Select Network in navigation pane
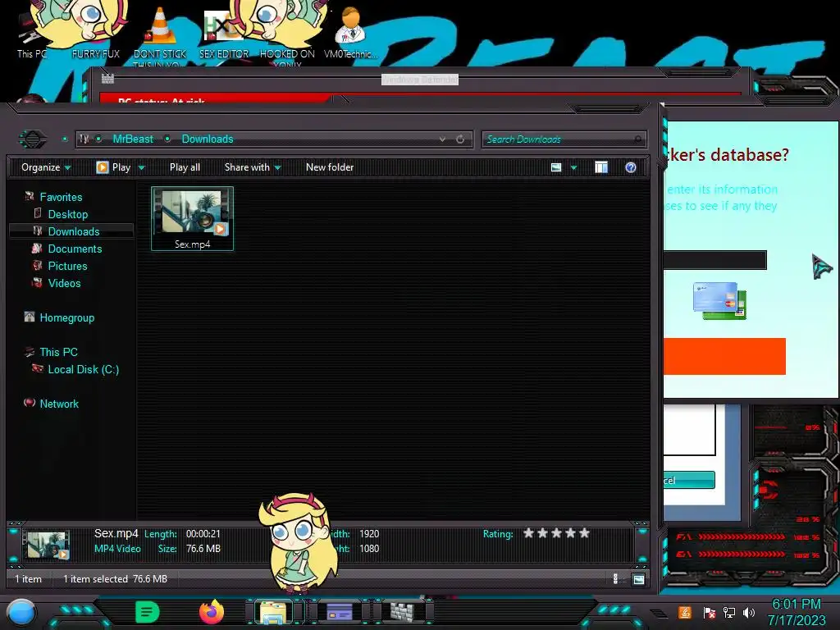This screenshot has height=630, width=840. point(59,404)
